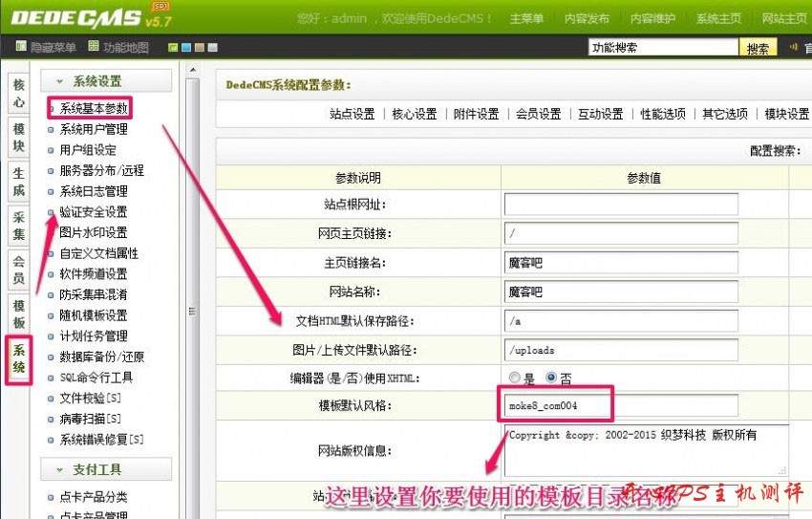Select the blue skin color swatch

186,48
